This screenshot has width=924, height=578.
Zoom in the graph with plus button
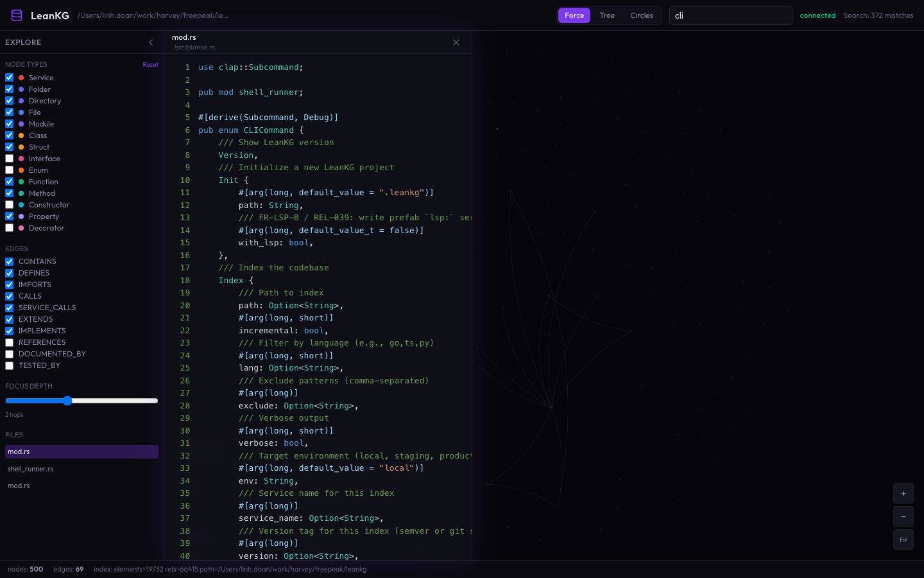pos(903,493)
